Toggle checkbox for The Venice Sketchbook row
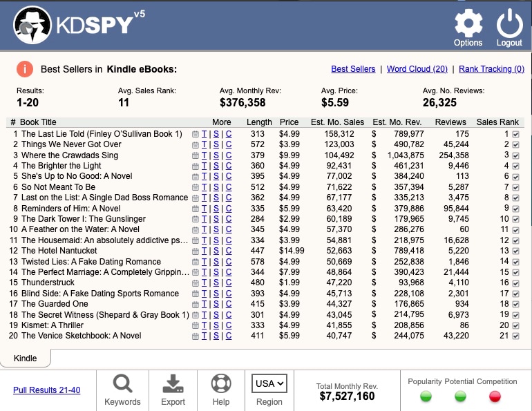Screen dimensions: 532x411 pyautogui.click(x=515, y=336)
